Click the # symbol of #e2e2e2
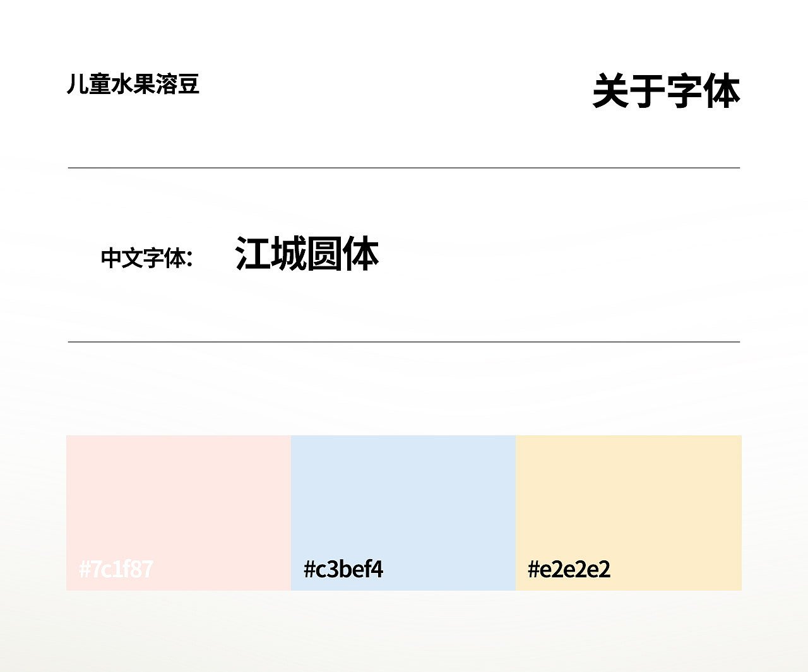 [533, 569]
